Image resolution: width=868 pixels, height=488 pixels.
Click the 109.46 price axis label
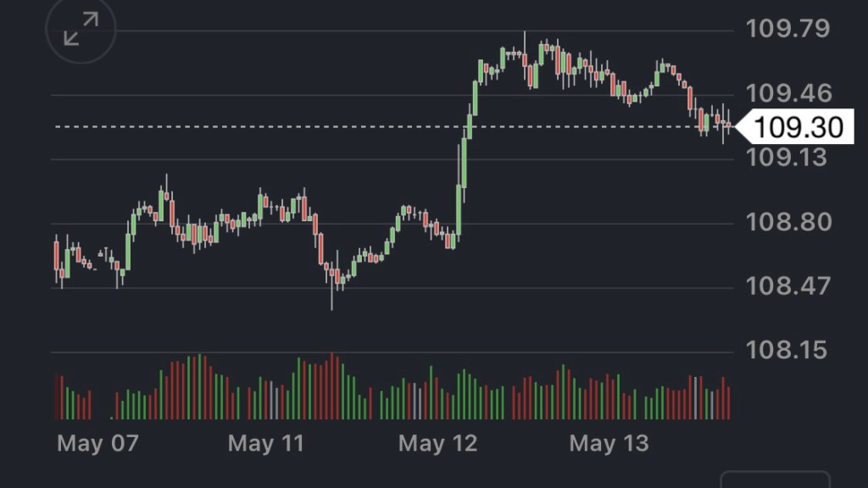[x=787, y=93]
